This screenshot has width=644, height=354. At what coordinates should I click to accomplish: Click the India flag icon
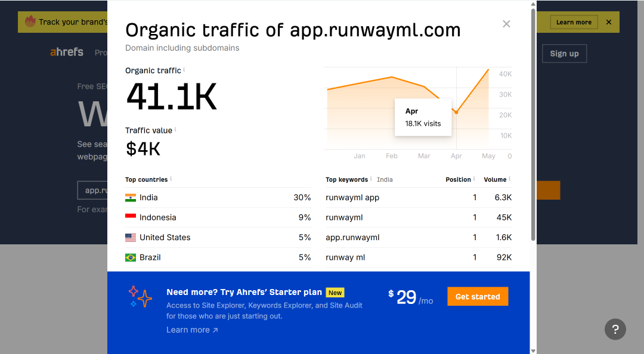click(x=131, y=197)
